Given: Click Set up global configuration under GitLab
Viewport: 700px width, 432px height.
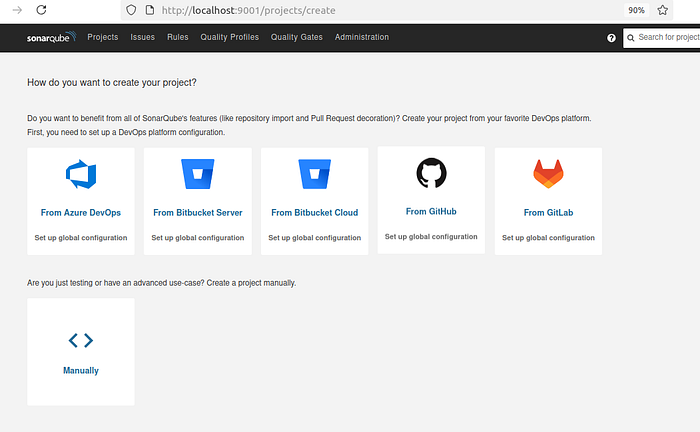Looking at the screenshot, I should [x=548, y=238].
